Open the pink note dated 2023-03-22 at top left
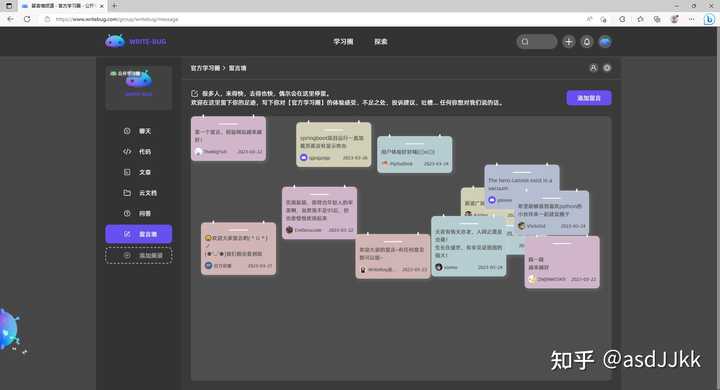The width and height of the screenshot is (720, 390). (x=228, y=138)
